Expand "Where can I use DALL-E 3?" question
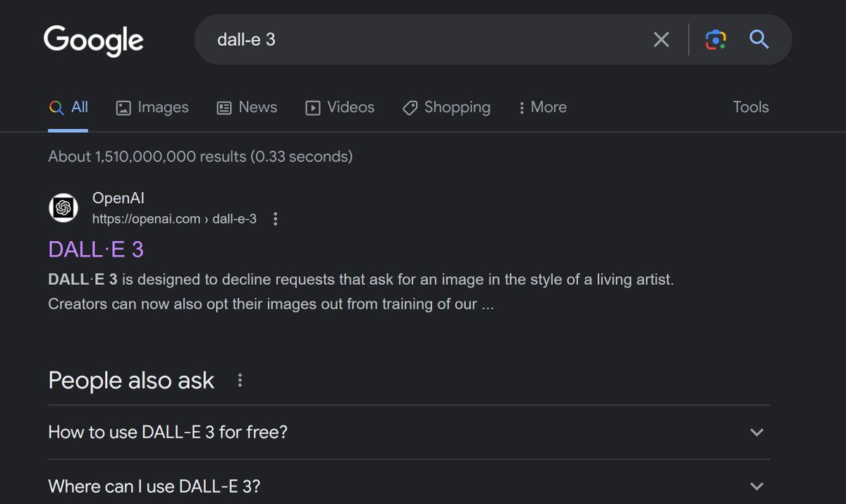Viewport: 846px width, 504px height. point(409,486)
